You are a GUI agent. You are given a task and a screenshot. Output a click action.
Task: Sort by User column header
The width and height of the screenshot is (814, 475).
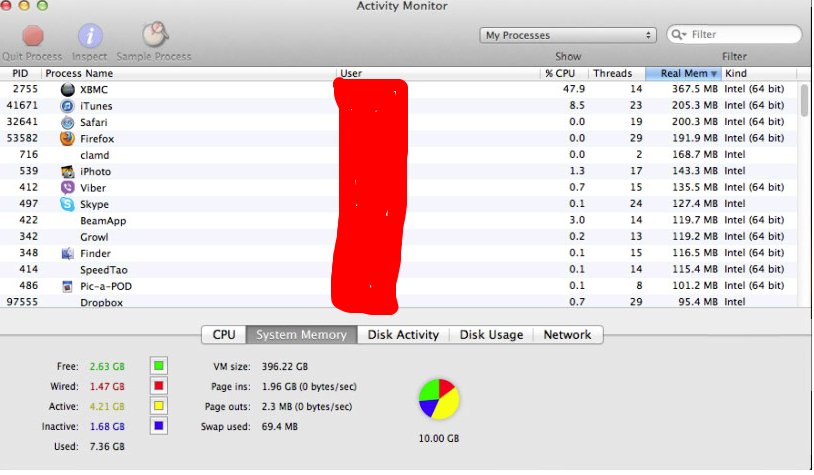coord(438,73)
